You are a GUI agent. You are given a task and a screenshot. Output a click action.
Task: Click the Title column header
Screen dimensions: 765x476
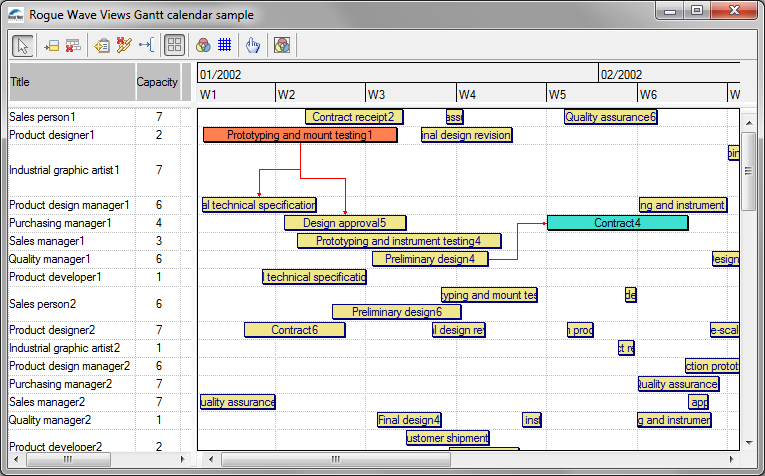click(70, 82)
